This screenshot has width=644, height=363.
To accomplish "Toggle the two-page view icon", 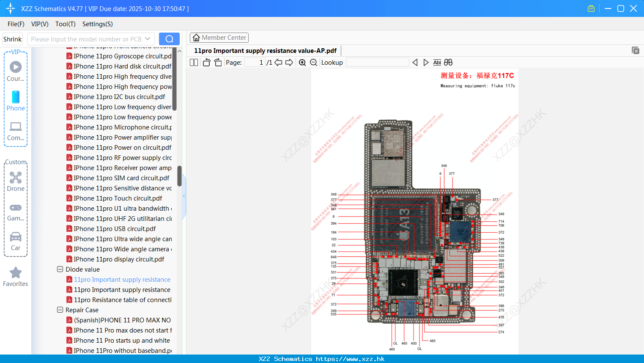I will (194, 62).
